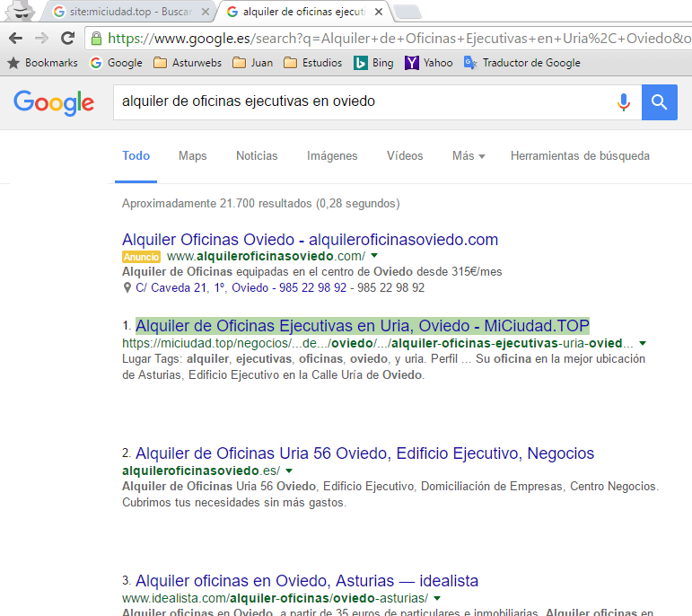The height and width of the screenshot is (616, 692).
Task: Open the Bookmarks star shortcut
Action: (43, 63)
